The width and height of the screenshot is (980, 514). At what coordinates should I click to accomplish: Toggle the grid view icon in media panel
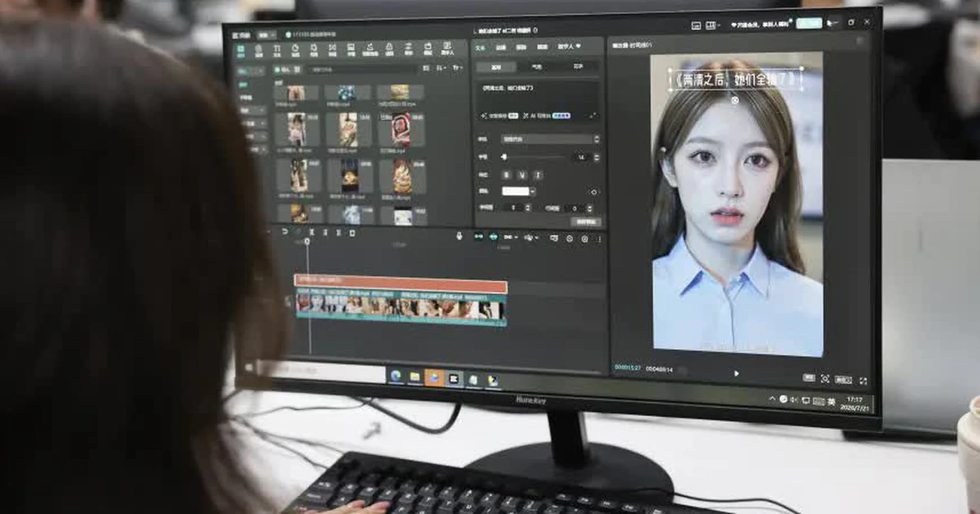[425, 69]
